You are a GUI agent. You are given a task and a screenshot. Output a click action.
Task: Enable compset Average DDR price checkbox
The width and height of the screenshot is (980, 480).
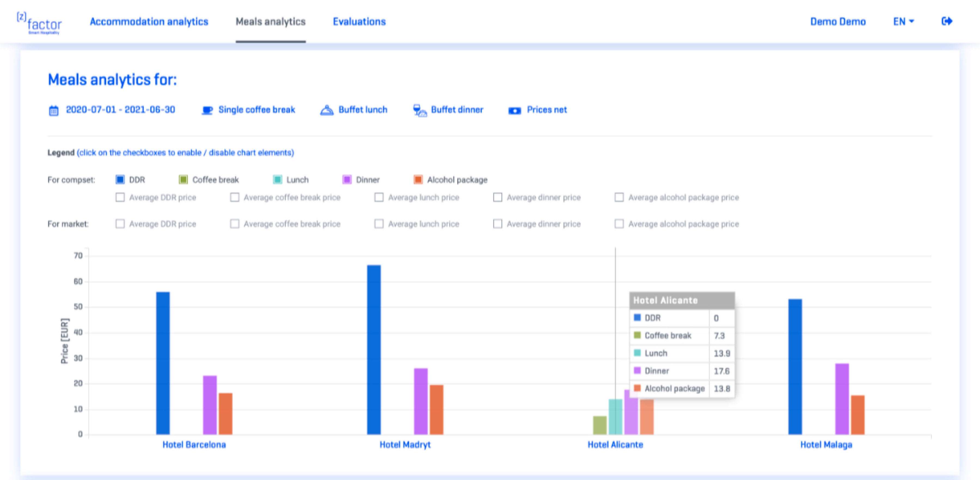(120, 197)
